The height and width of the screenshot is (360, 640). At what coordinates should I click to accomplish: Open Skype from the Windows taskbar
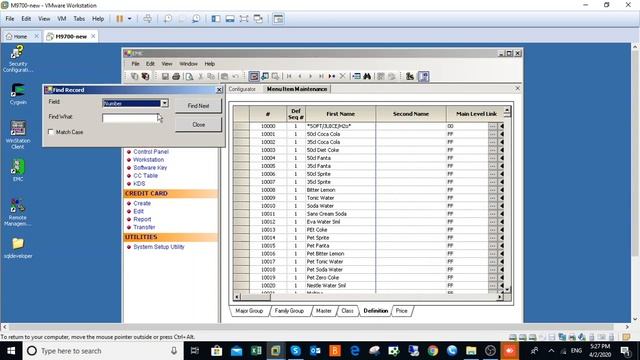[296, 351]
